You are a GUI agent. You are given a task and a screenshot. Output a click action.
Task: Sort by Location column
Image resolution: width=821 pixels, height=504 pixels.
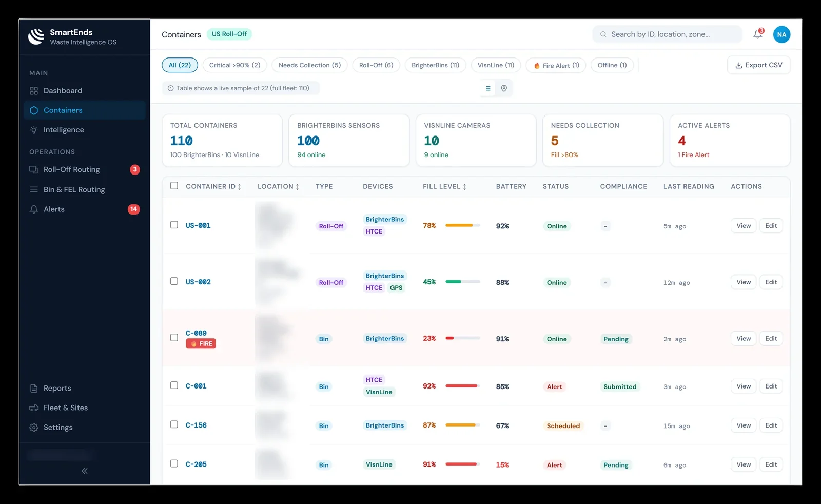pos(278,186)
